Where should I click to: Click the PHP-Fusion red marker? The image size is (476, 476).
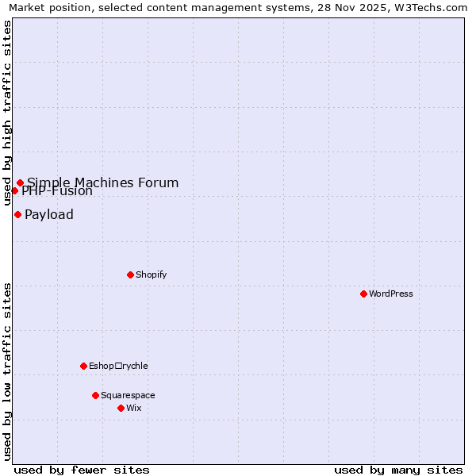pos(14,190)
